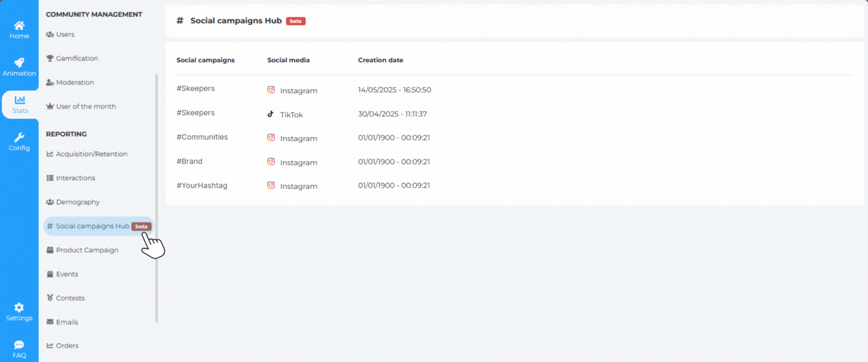Click TikTok icon in #Skeepers row
The width and height of the screenshot is (868, 362).
point(270,114)
